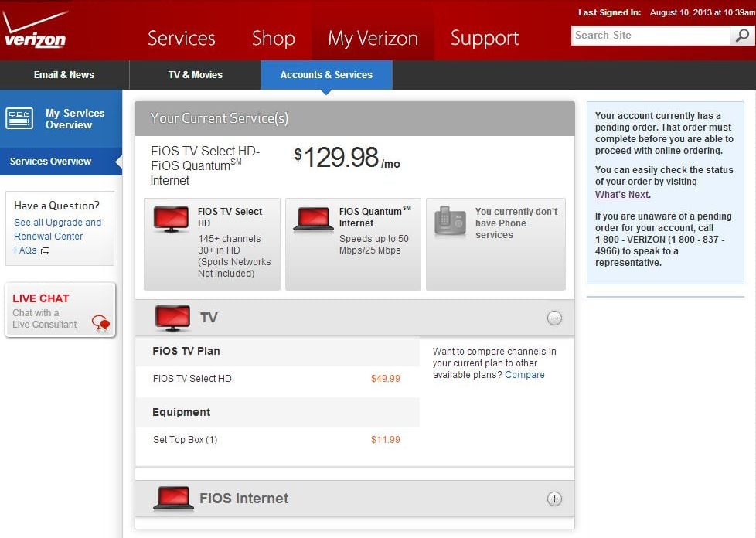Viewport: 756px width, 538px height.
Task: Click the external link icon beside FAQs
Action: tap(45, 250)
